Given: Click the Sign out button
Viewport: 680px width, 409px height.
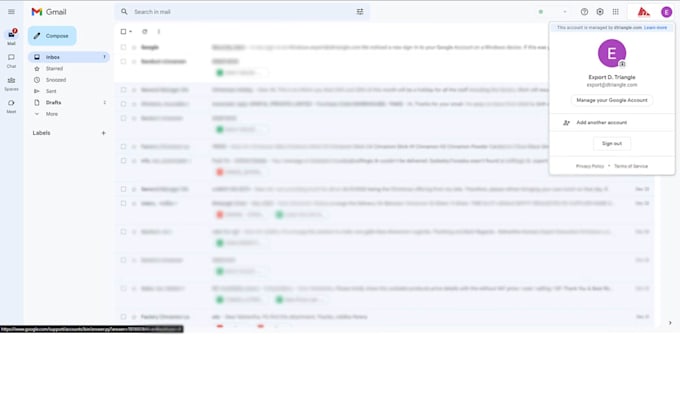Looking at the screenshot, I should (611, 144).
